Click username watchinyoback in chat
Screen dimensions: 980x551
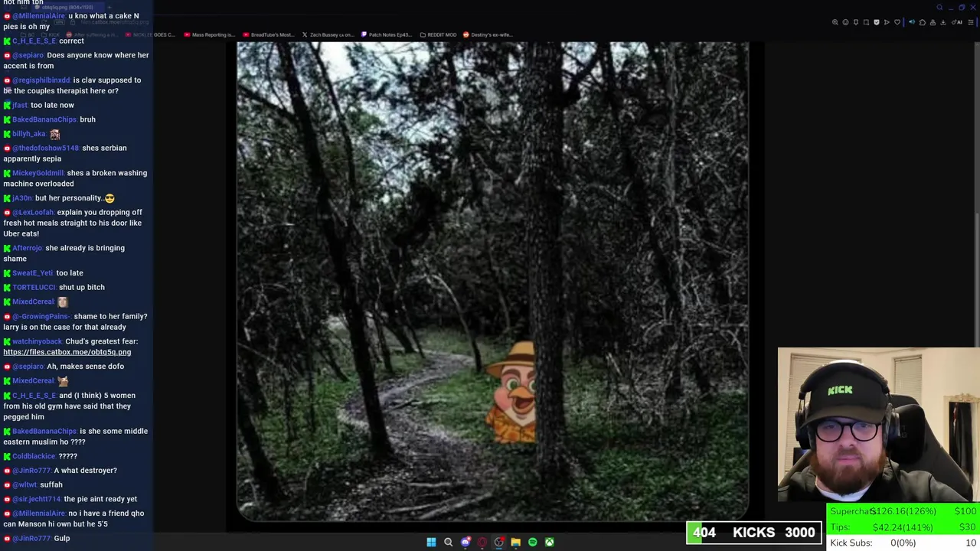(38, 341)
